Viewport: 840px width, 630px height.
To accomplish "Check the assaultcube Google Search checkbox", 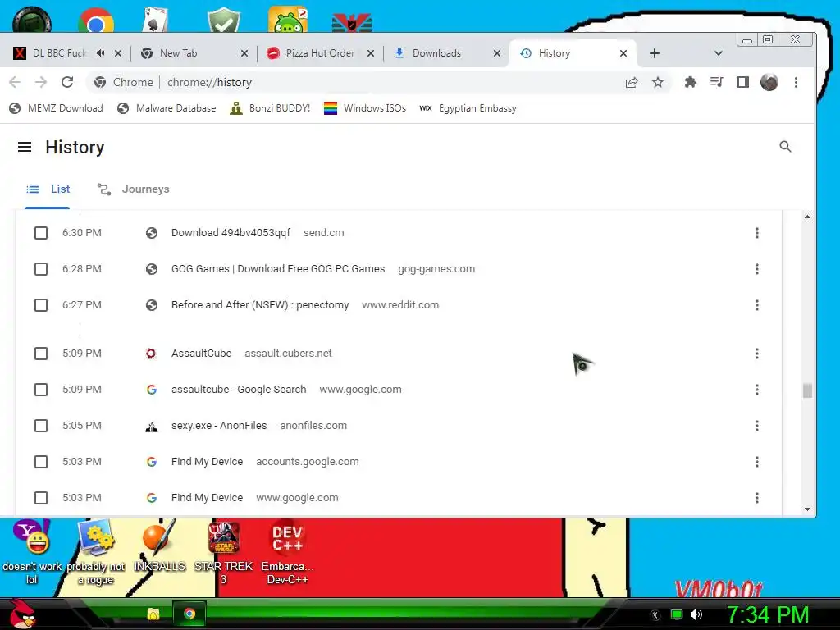I will [x=41, y=390].
